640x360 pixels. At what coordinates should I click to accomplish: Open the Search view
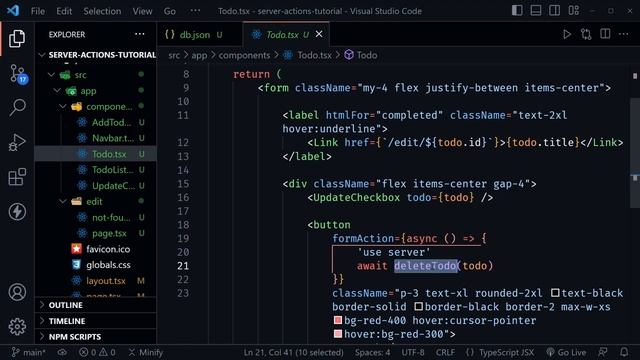pos(17,108)
